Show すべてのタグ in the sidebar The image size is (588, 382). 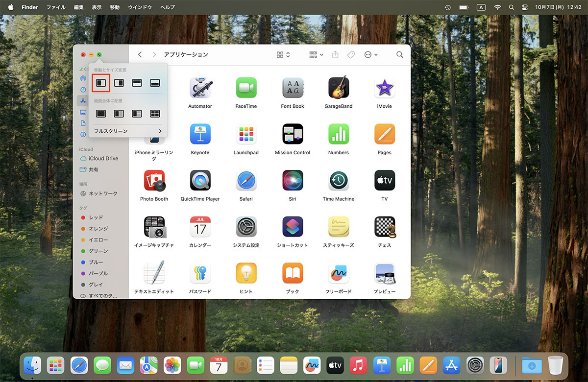coord(99,296)
